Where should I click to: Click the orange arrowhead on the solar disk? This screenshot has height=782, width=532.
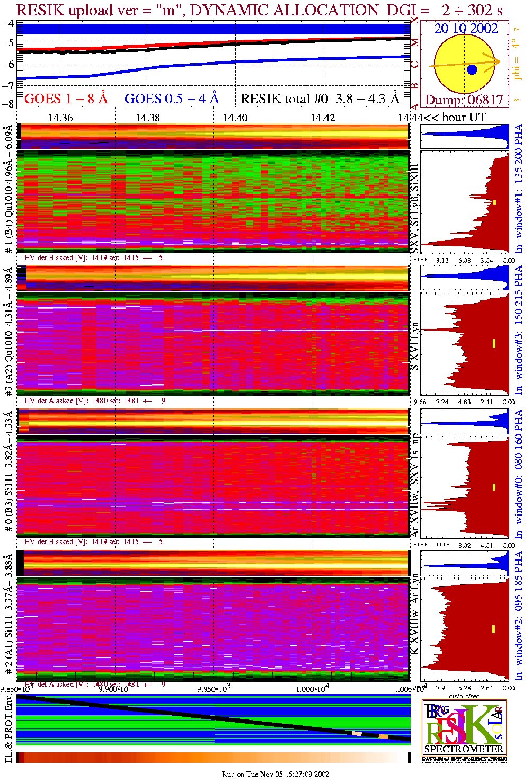(496, 62)
